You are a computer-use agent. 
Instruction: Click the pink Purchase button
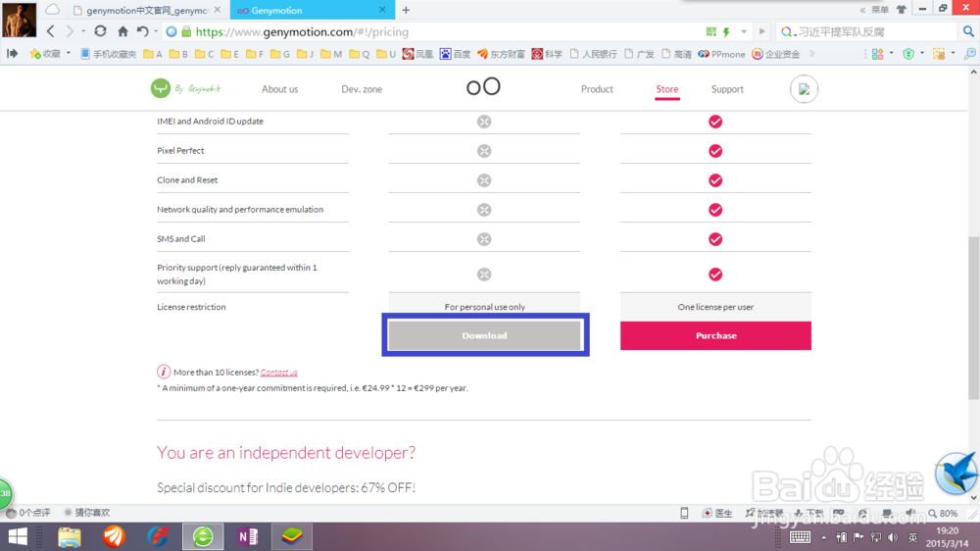click(715, 336)
